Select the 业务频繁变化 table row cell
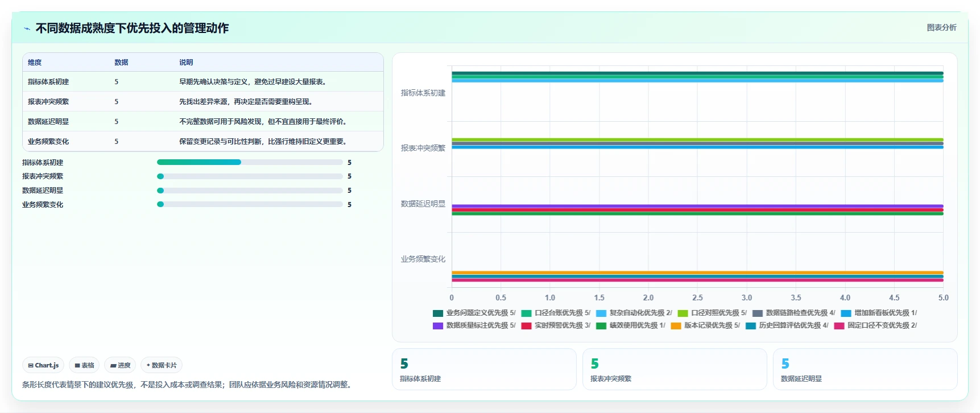 coord(48,142)
